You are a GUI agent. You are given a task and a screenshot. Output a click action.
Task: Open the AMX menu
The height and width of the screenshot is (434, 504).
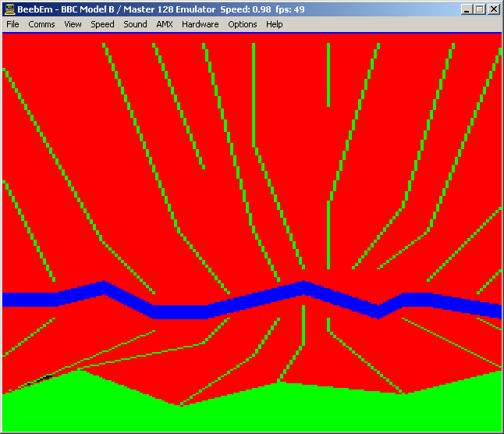click(164, 24)
